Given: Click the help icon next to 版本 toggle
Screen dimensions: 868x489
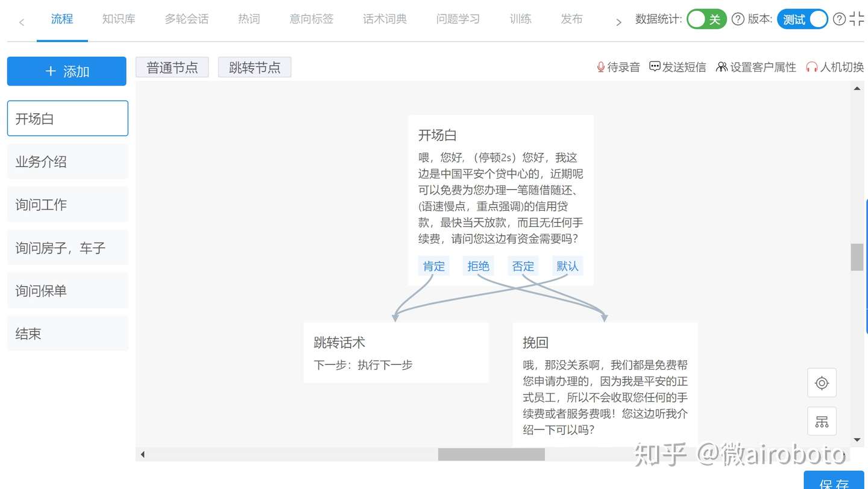Looking at the screenshot, I should [839, 19].
